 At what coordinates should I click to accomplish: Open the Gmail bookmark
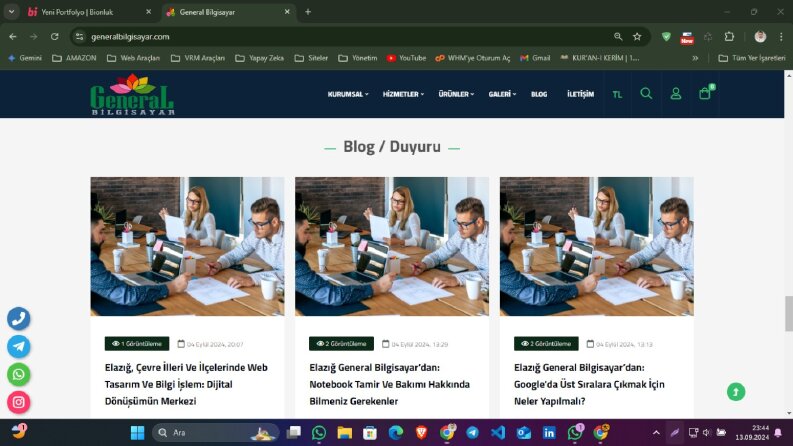click(x=535, y=58)
